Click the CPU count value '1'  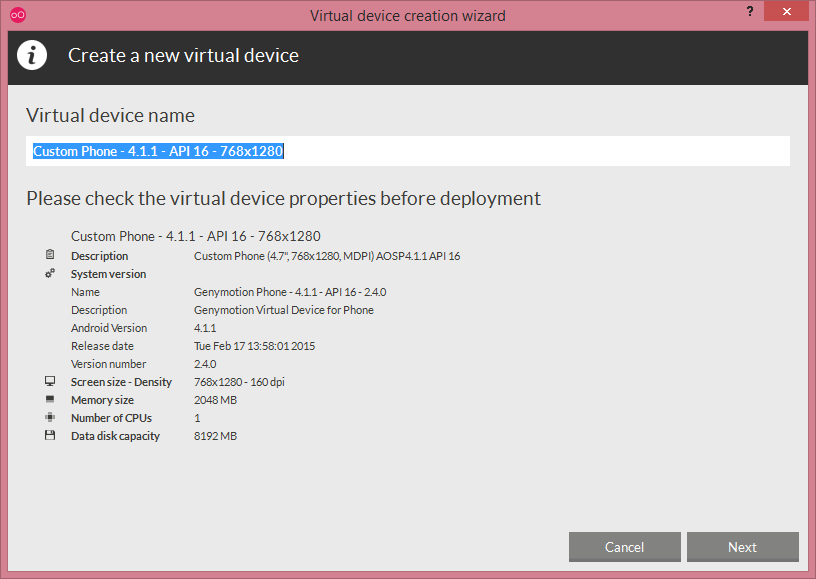[x=197, y=418]
